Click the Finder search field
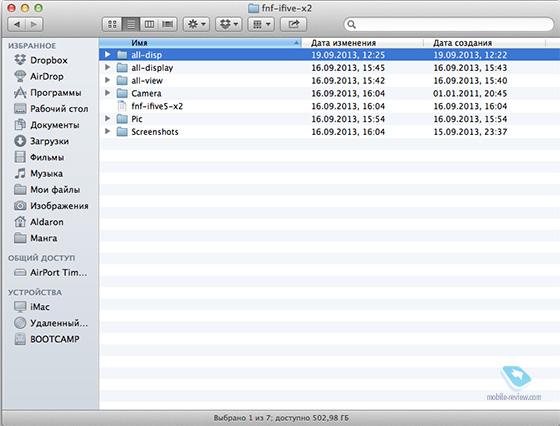This screenshot has height=426, width=560. pyautogui.click(x=449, y=24)
